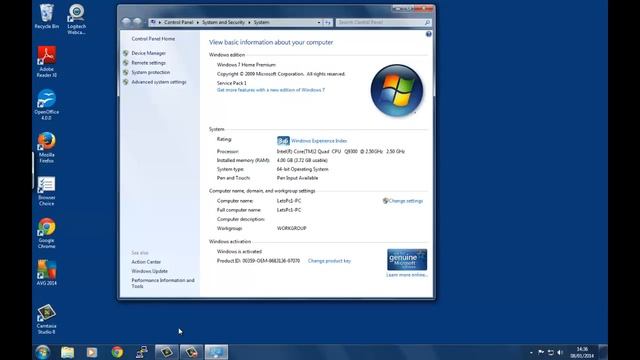Image resolution: width=640 pixels, height=360 pixels.
Task: Open System protection
Action: coord(151,72)
